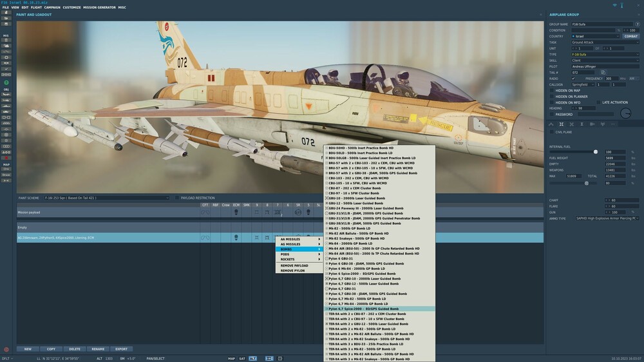Open the summary sigma tab icon
The image size is (644, 362).
[582, 124]
